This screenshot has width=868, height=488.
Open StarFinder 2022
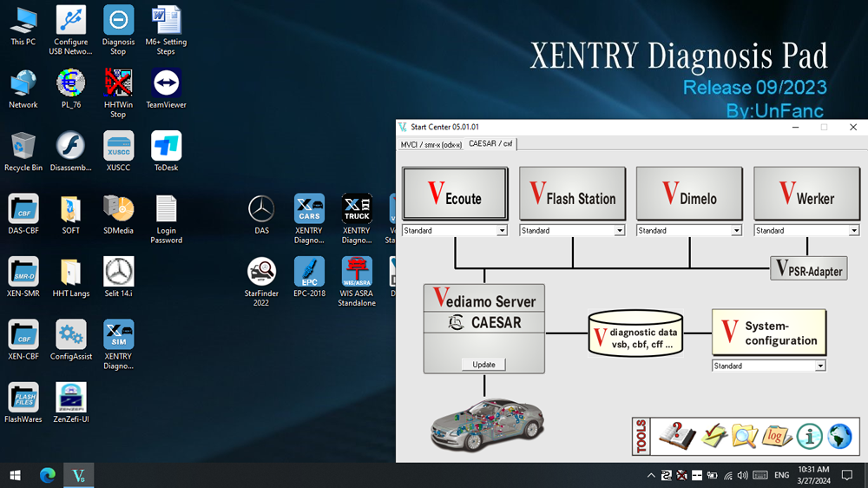point(261,282)
